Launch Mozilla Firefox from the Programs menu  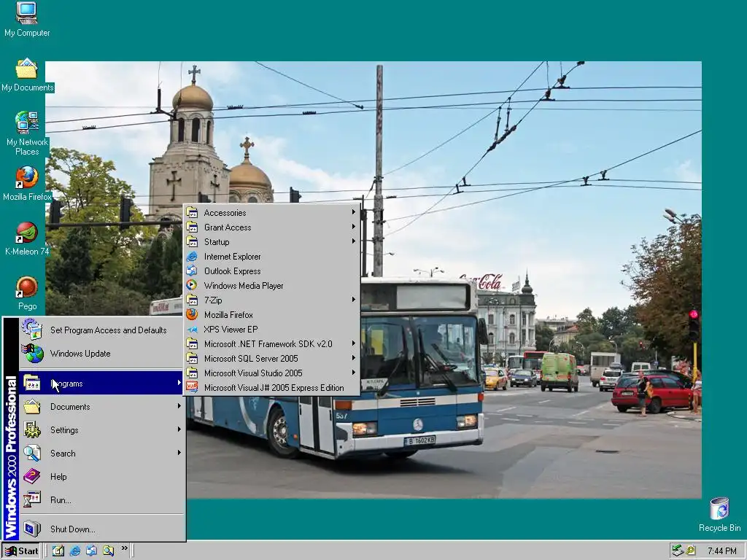pos(271,315)
